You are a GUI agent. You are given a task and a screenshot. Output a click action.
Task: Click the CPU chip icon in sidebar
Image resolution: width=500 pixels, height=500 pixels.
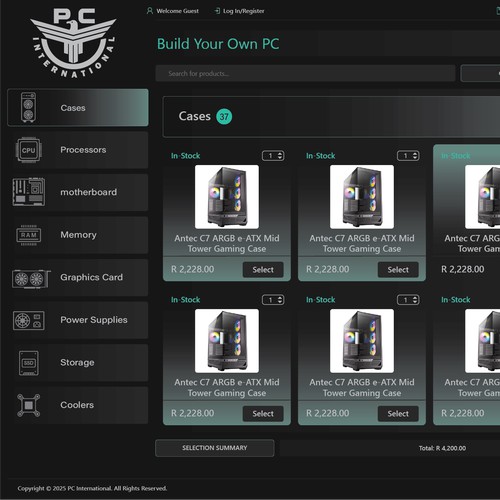28,150
